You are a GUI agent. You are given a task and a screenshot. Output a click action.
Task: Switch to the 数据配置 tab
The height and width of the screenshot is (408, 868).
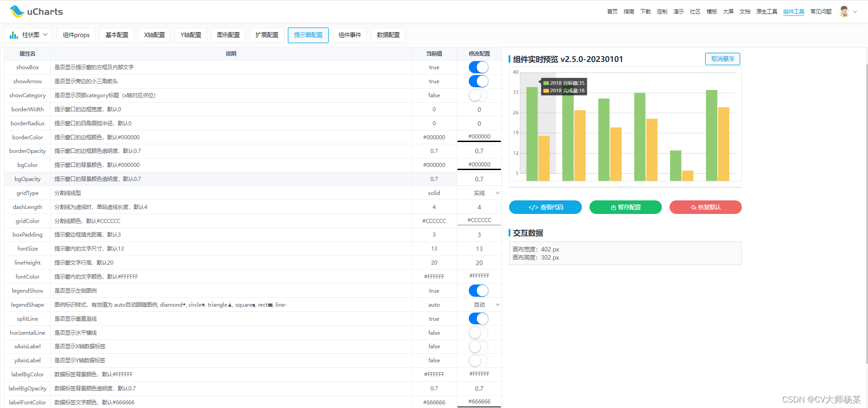[x=387, y=35]
